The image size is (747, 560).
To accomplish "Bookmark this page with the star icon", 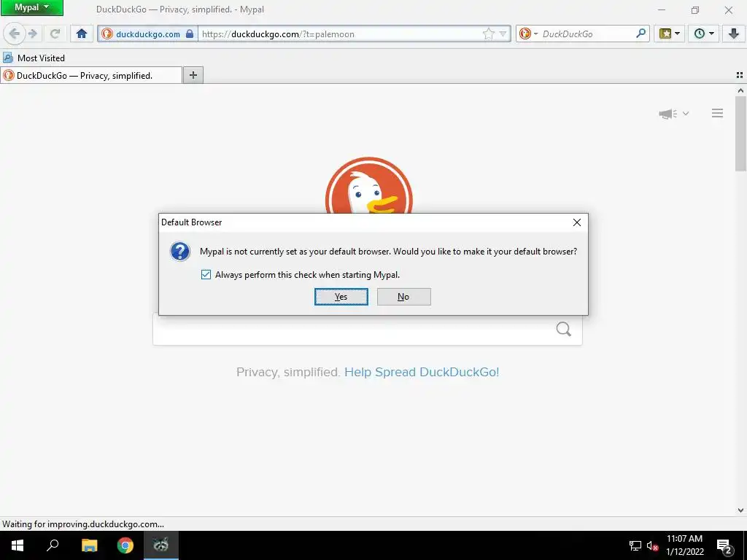I will click(488, 34).
